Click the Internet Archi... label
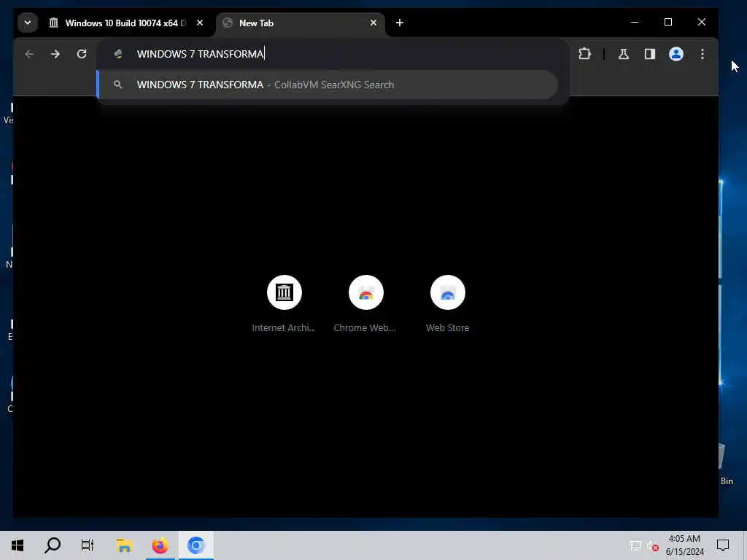The image size is (747, 560). coord(284,327)
